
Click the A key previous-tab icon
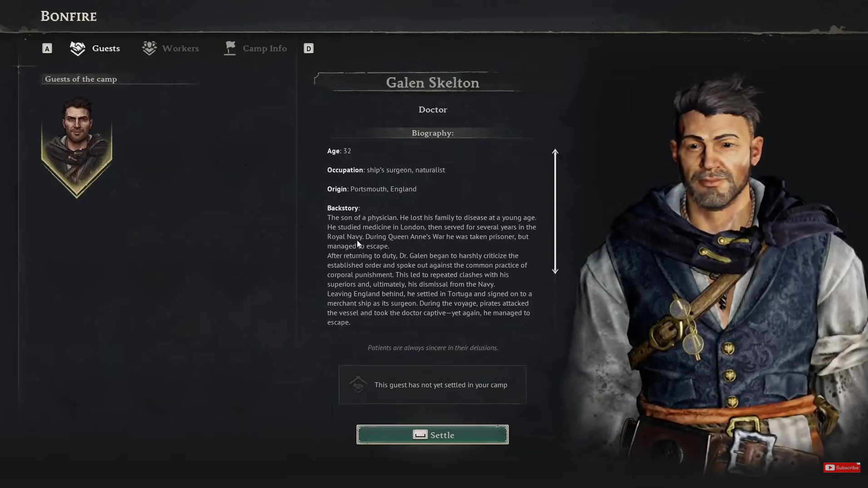[47, 49]
